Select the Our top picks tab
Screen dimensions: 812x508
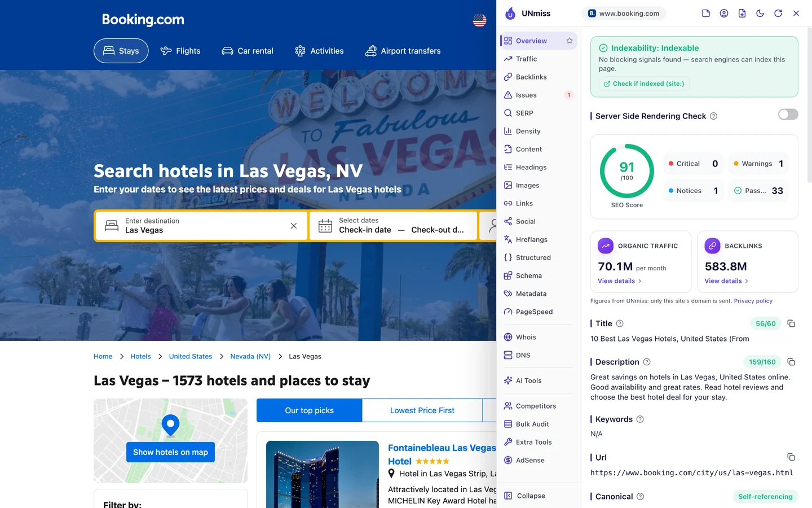point(309,410)
